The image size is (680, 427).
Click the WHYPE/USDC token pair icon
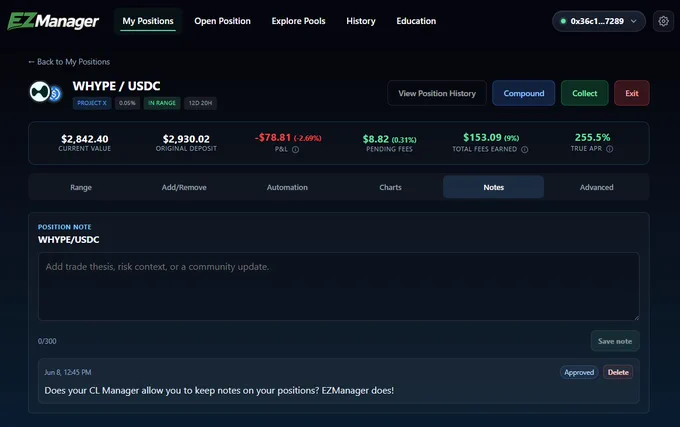point(45,92)
